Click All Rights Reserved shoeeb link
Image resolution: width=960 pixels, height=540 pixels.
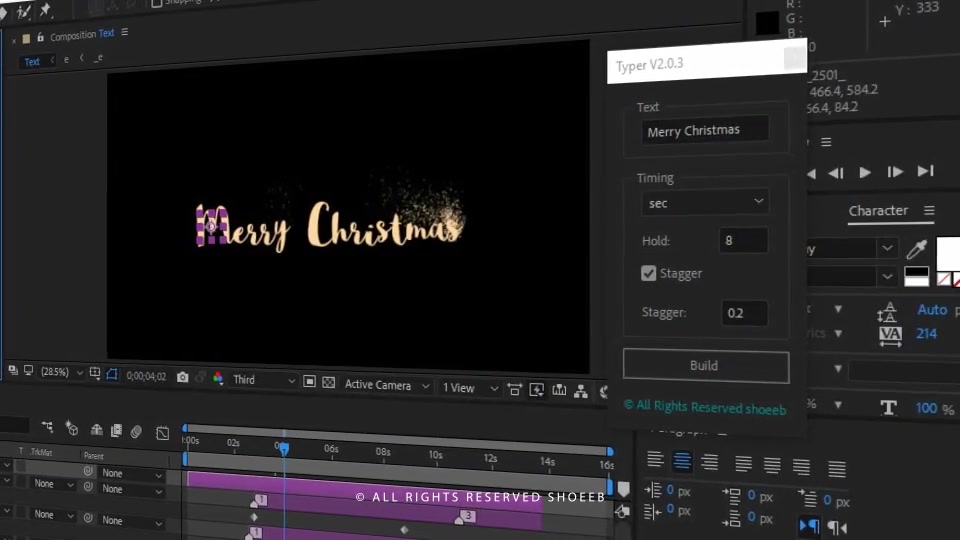click(x=705, y=407)
